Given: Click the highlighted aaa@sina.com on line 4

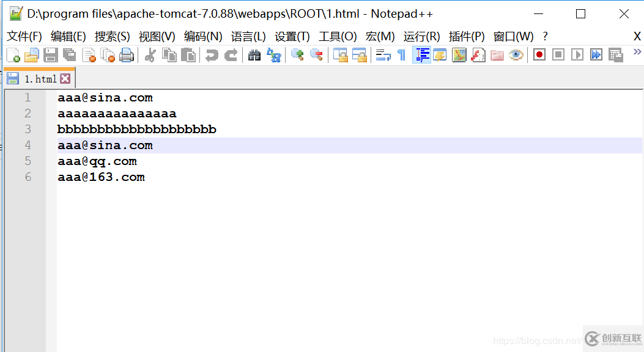Looking at the screenshot, I should [105, 145].
